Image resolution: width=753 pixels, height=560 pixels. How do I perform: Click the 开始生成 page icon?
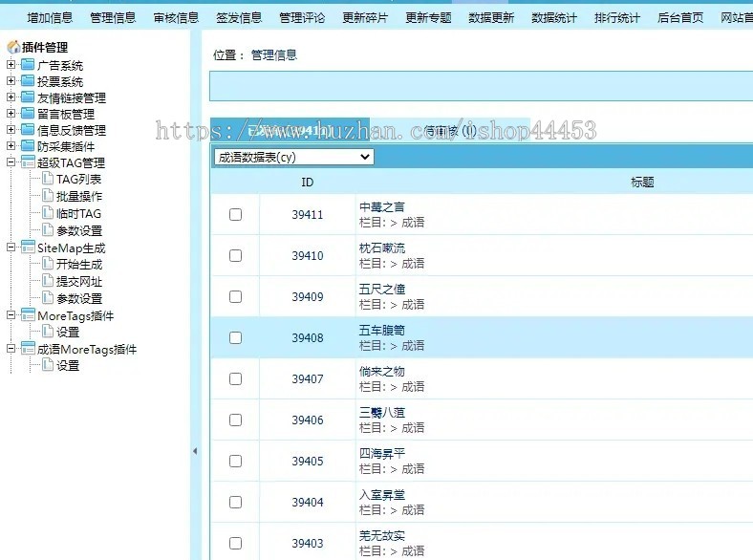48,264
